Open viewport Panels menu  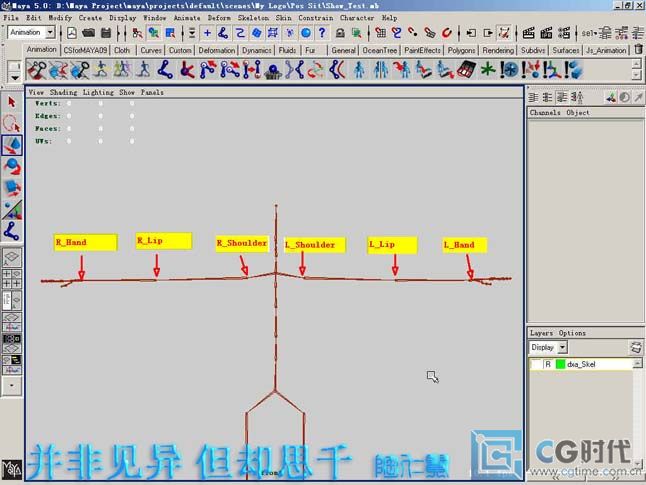(x=152, y=92)
